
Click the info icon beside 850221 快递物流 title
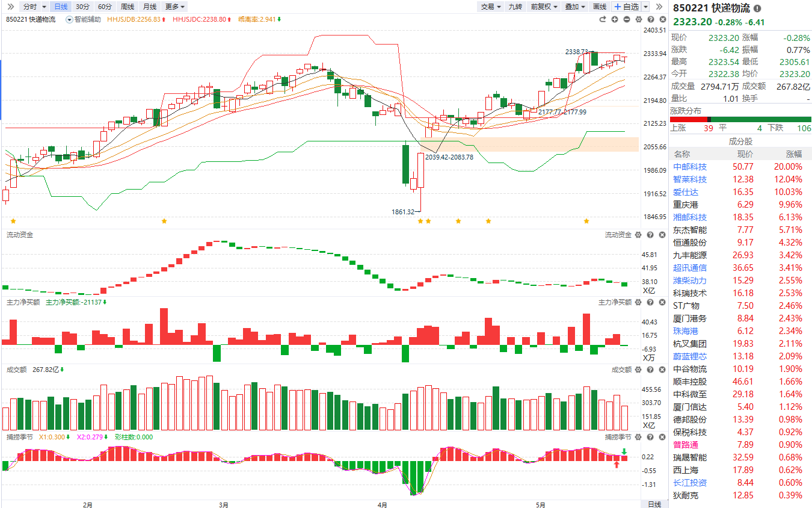pos(757,8)
